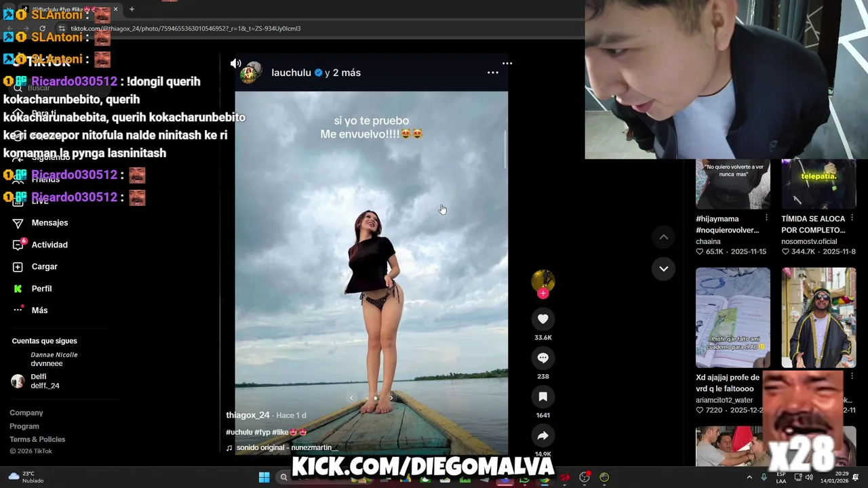Screen dimensions: 868x488
Task: Open the thiagox_24 author link
Action: click(x=248, y=415)
